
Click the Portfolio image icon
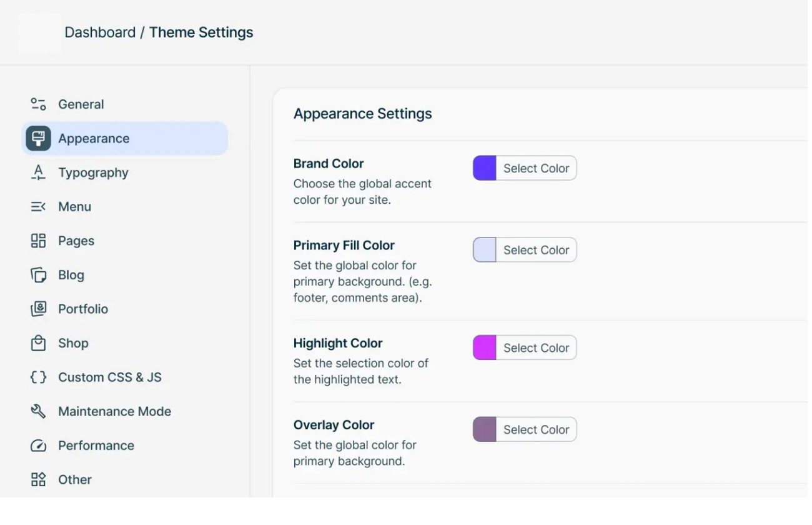(x=38, y=309)
